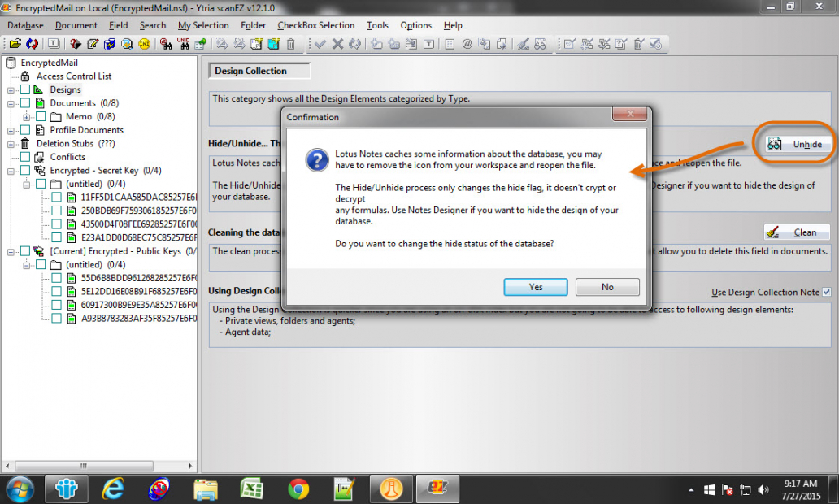Open Google Chrome from the taskbar

pyautogui.click(x=298, y=489)
